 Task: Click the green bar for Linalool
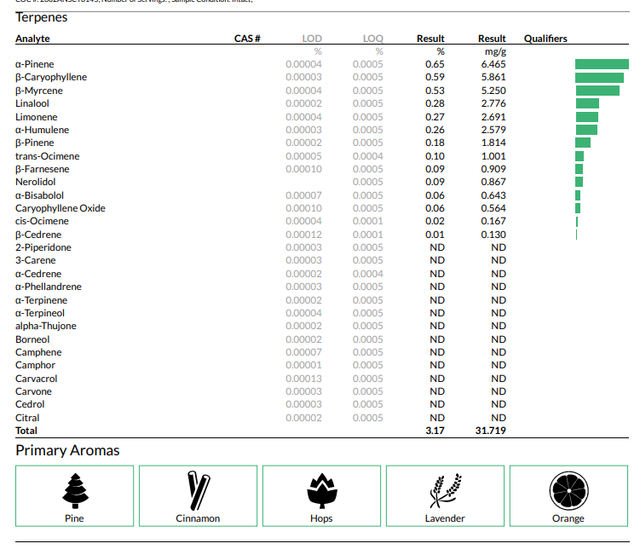587,103
